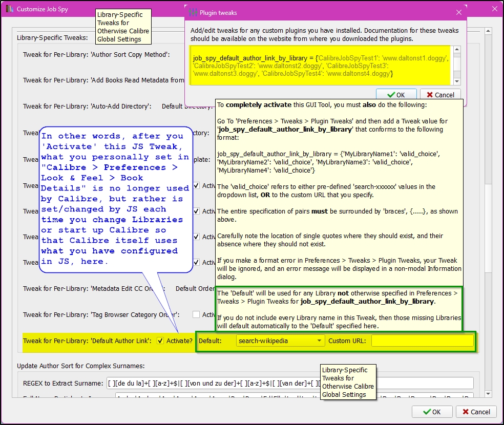The image size is (504, 425).
Task: Click the down arrow of the Customize Job Spy scrollbar
Action: click(488, 394)
